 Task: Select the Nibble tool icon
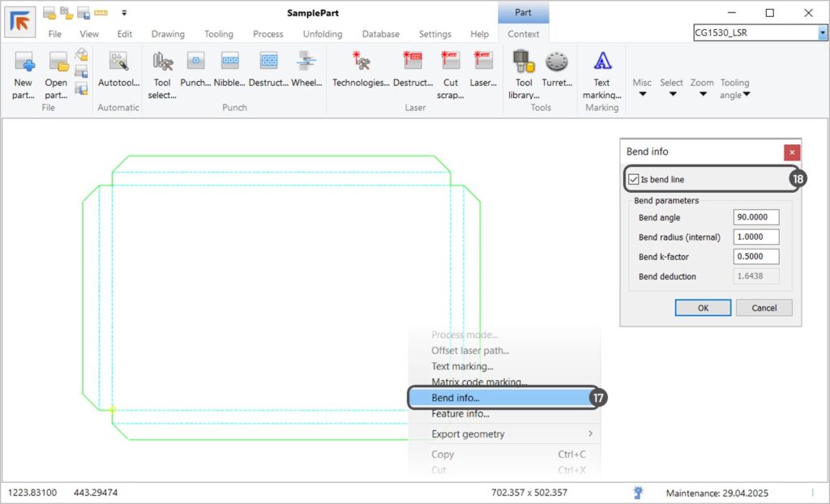[229, 62]
